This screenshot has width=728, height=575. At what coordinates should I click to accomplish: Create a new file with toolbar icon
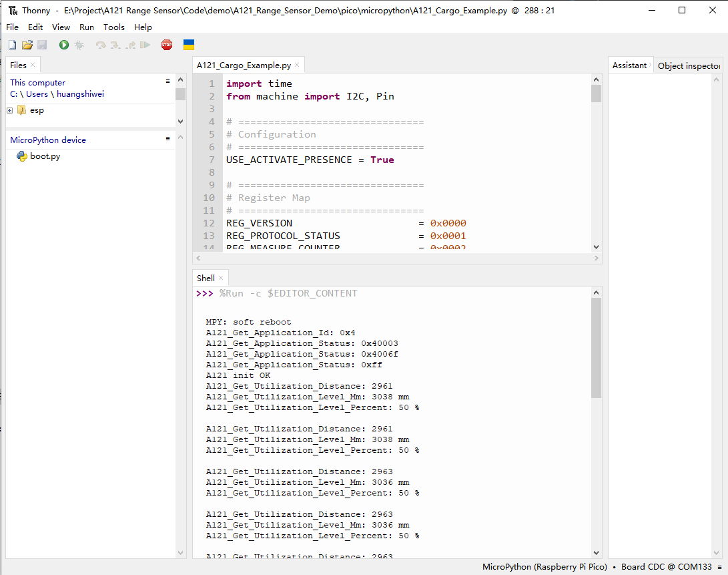[13, 45]
